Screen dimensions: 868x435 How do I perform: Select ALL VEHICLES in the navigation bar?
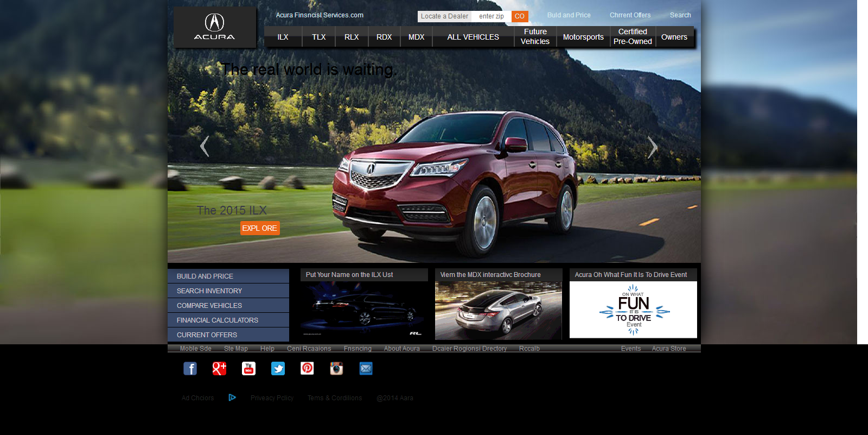473,37
